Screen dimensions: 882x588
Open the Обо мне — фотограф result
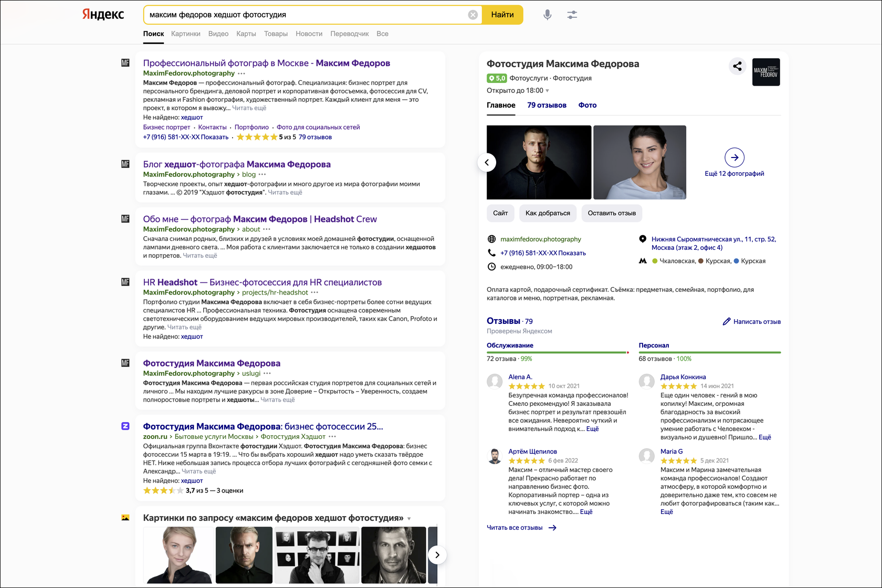click(260, 219)
